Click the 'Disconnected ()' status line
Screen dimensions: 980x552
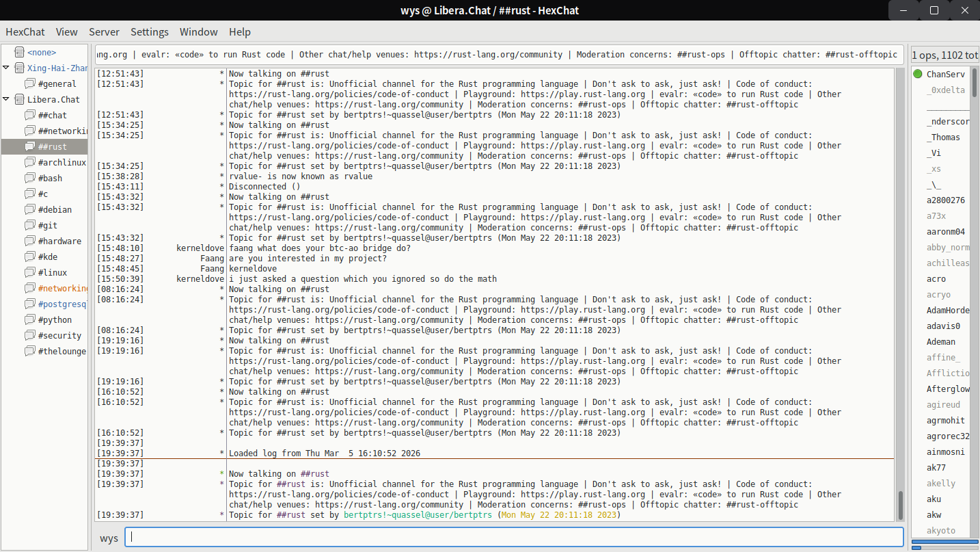pyautogui.click(x=264, y=187)
